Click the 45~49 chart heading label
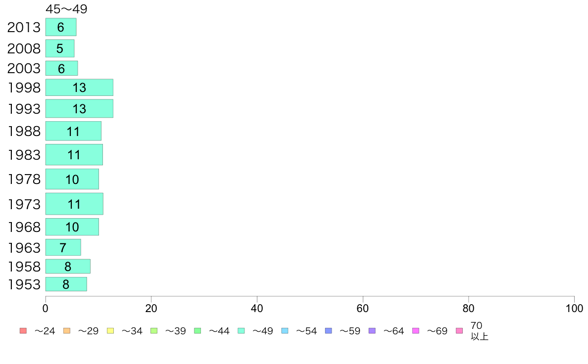This screenshot has height=364, width=588. click(x=66, y=9)
